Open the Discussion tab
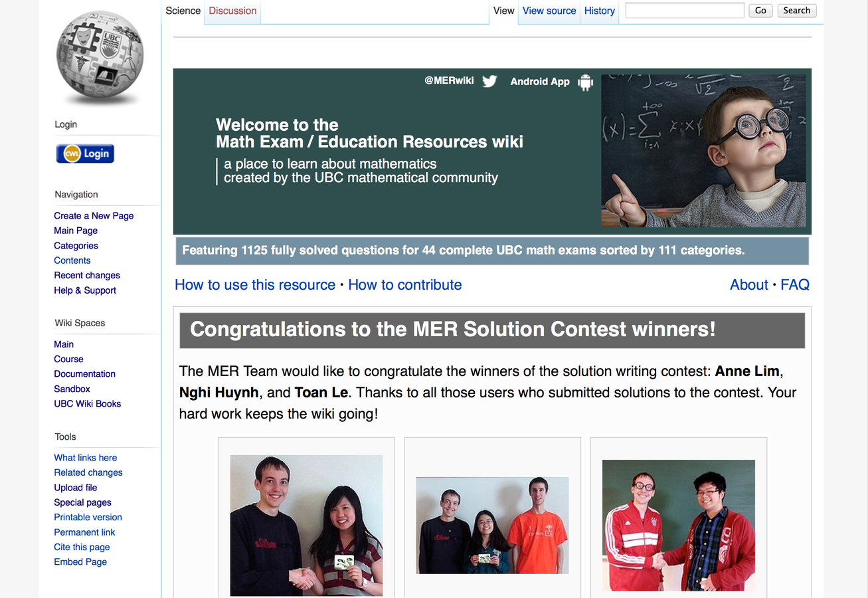The width and height of the screenshot is (868, 598). pos(232,11)
